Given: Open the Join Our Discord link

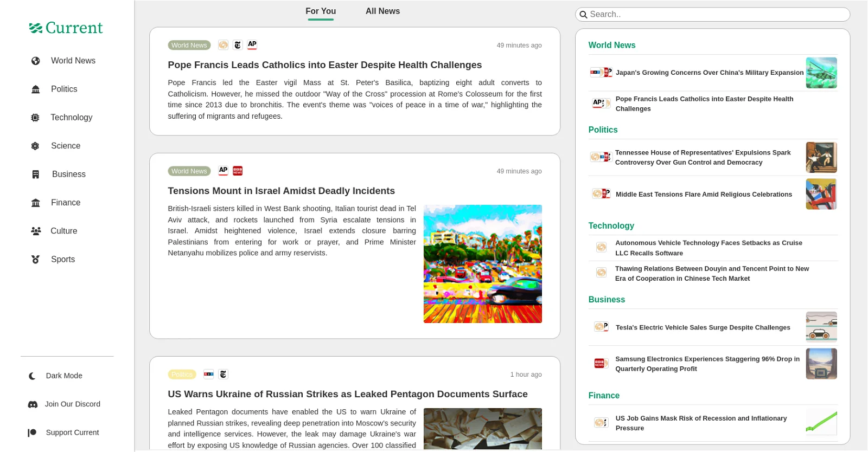Looking at the screenshot, I should (x=64, y=404).
